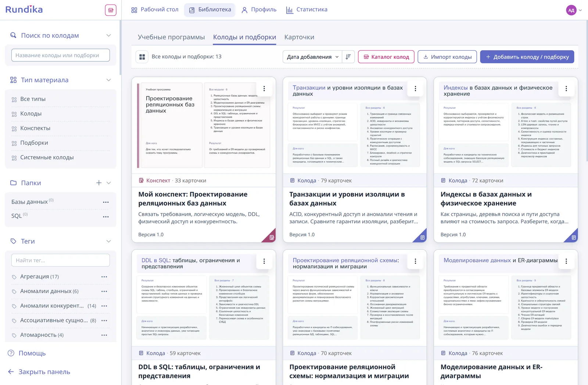588x385 pixels.
Task: Open the store icon next to the Rundika logo
Action: click(111, 10)
